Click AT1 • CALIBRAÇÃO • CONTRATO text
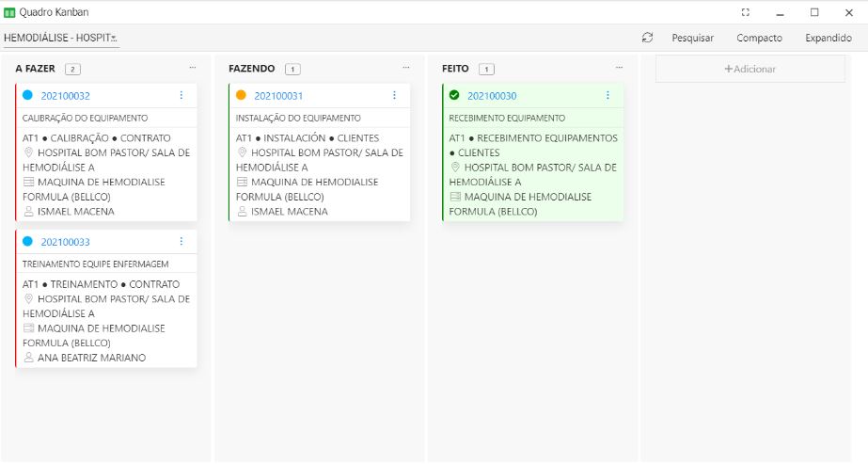868x464 pixels. tap(96, 137)
